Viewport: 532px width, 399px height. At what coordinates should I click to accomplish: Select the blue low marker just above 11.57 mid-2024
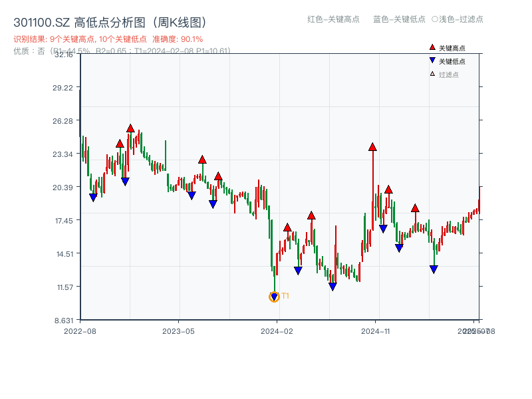pos(332,287)
